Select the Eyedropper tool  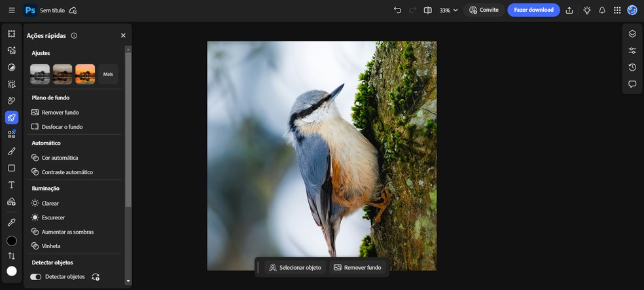(11, 223)
